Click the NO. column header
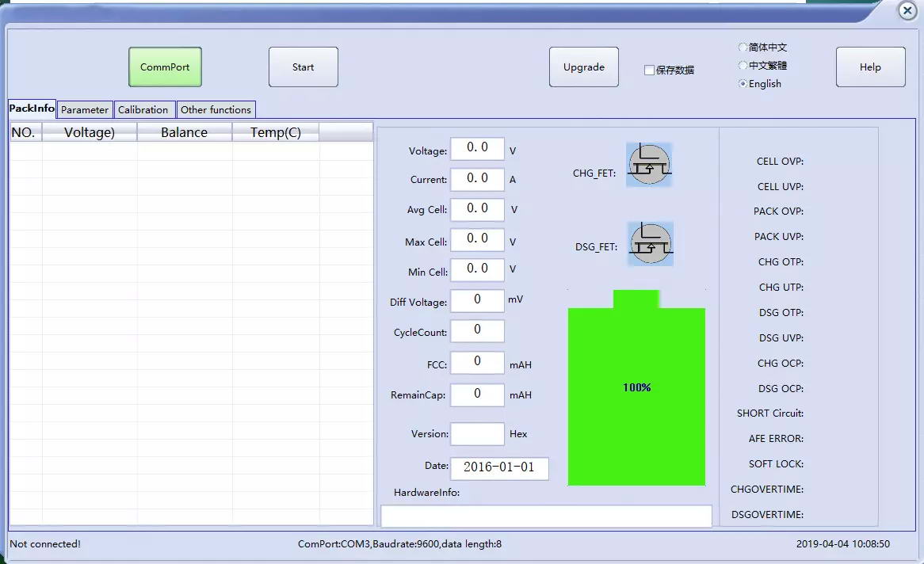 [x=25, y=132]
